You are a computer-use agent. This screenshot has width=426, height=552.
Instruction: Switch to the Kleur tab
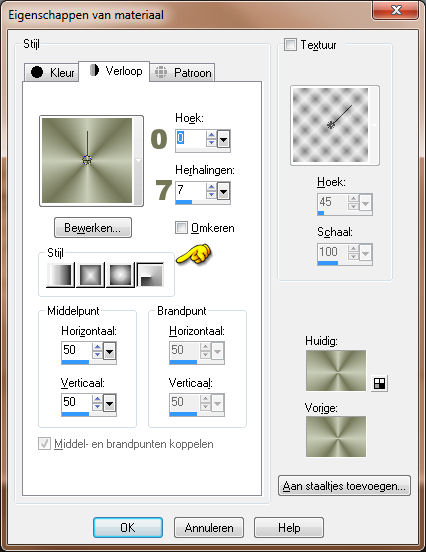click(x=52, y=72)
